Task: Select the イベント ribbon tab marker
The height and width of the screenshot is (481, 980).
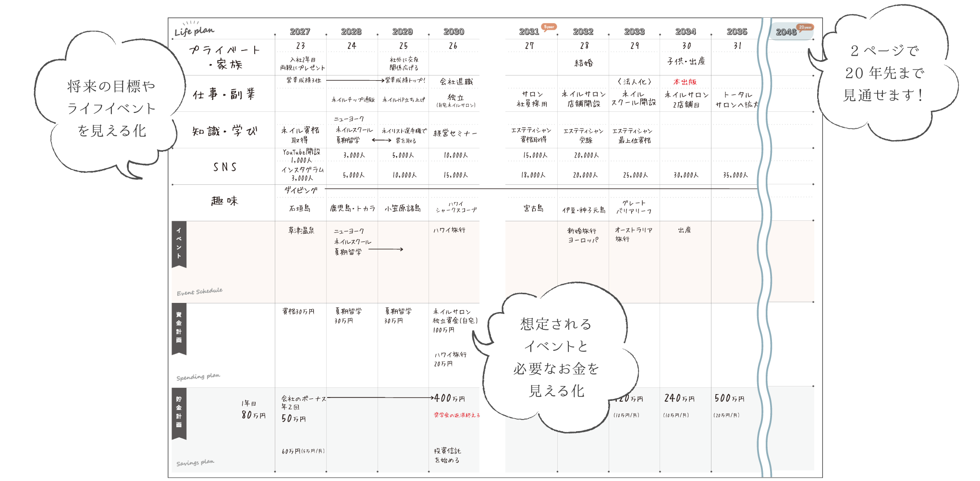Action: point(179,244)
